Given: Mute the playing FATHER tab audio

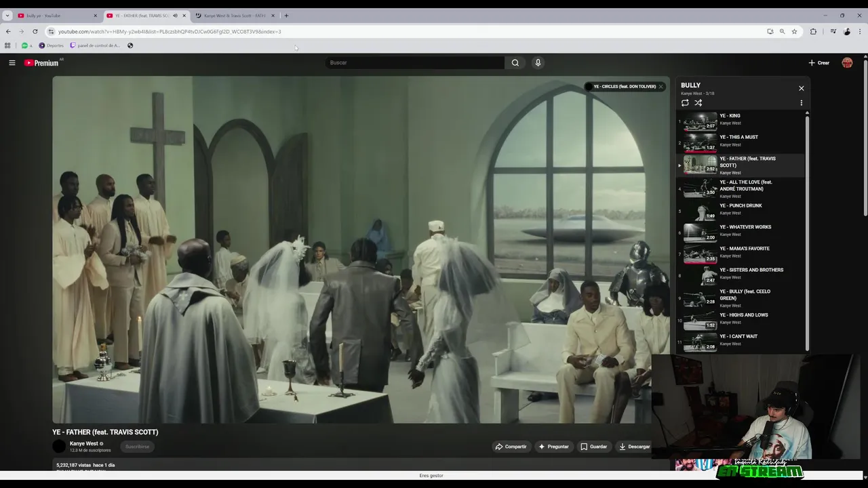Looking at the screenshot, I should (175, 16).
